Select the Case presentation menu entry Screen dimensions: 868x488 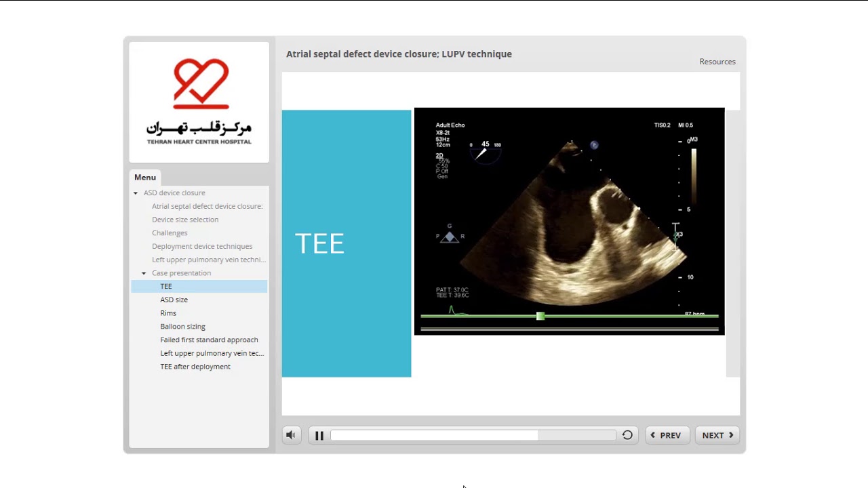tap(181, 273)
